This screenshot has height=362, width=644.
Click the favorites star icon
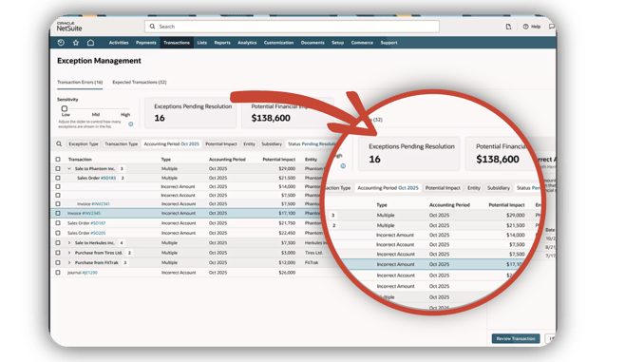click(x=76, y=43)
